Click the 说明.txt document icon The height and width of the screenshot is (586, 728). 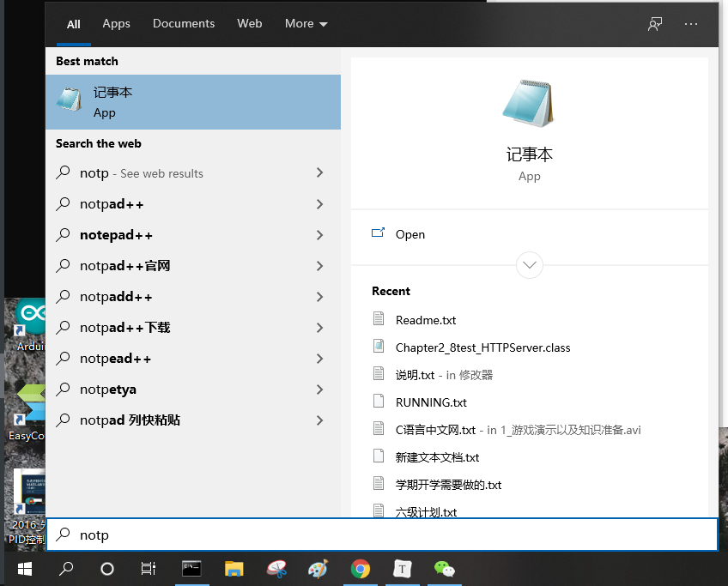(x=379, y=373)
